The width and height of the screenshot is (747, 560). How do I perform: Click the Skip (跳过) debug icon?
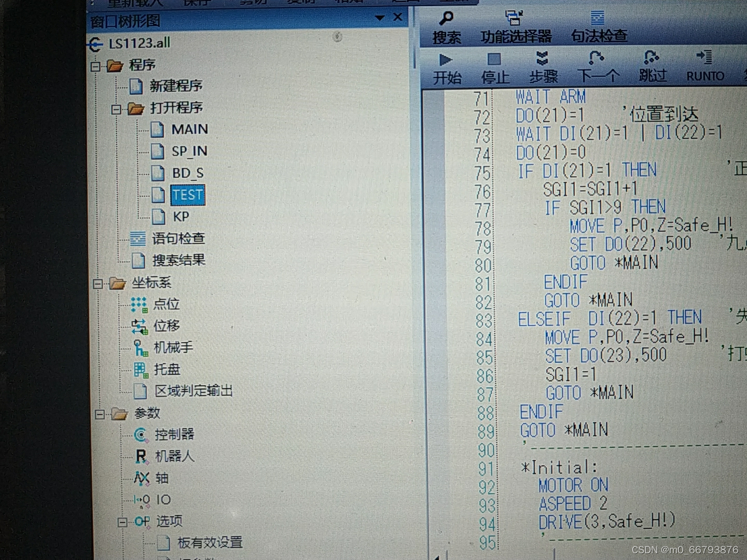(651, 57)
